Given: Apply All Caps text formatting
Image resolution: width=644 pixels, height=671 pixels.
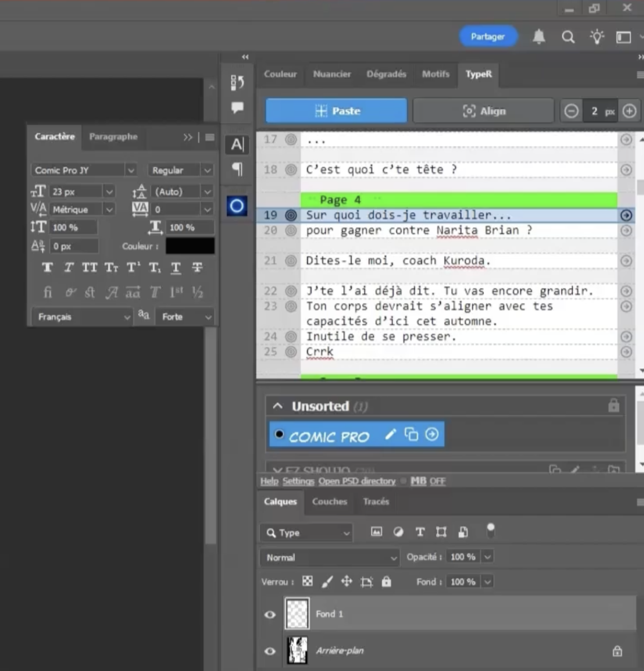Looking at the screenshot, I should (x=89, y=267).
